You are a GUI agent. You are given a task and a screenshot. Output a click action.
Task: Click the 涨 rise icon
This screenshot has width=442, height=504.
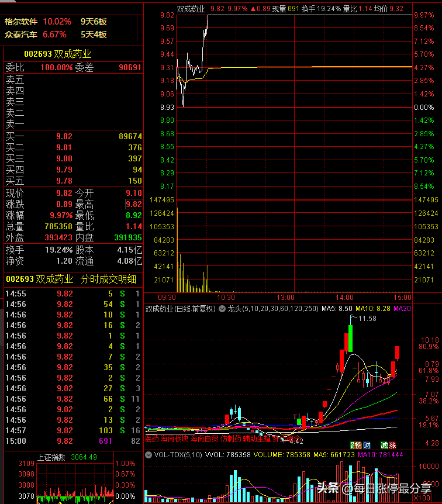tap(392, 445)
